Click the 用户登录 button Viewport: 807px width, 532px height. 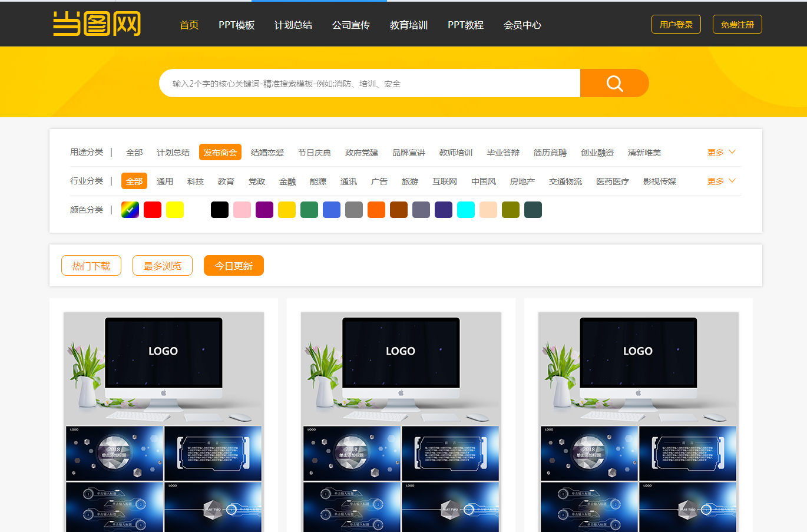676,24
